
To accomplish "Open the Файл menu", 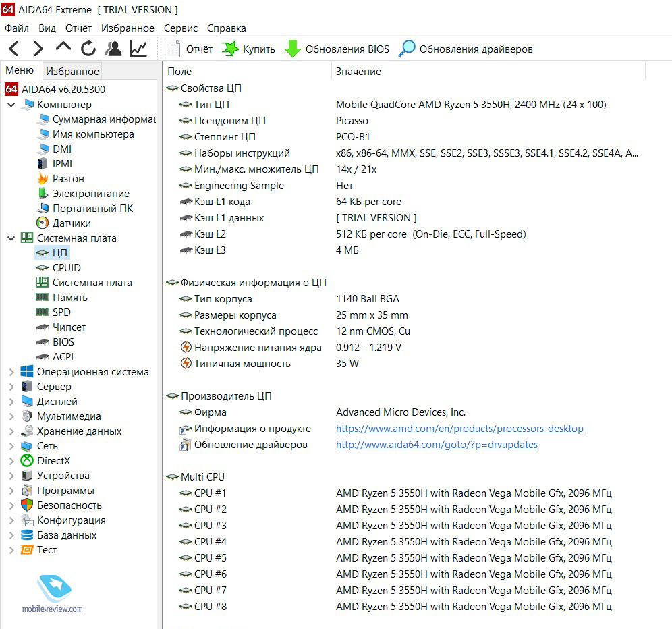I will (17, 28).
